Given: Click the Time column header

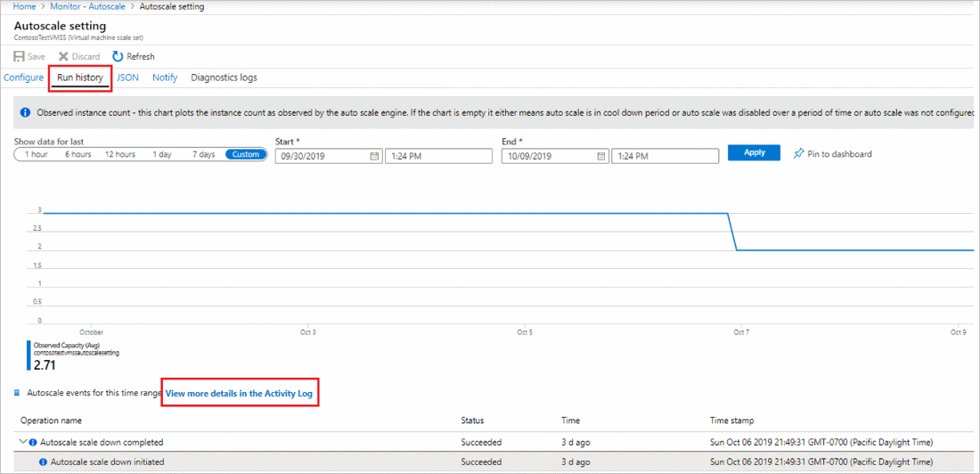Looking at the screenshot, I should coord(570,421).
